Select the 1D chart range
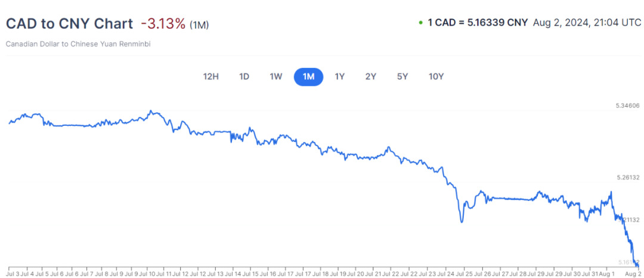Screen dimensions: 644x278 (244, 76)
